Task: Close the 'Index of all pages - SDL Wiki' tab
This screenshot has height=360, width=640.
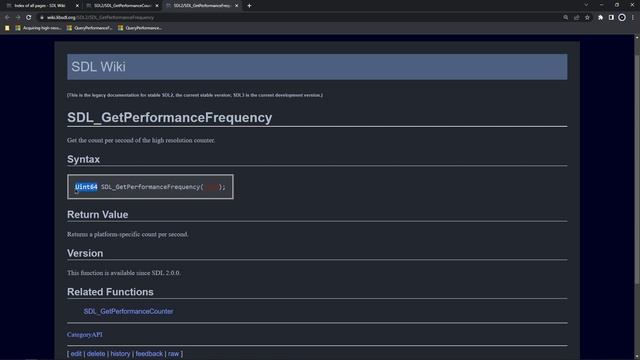Action: coord(77,6)
